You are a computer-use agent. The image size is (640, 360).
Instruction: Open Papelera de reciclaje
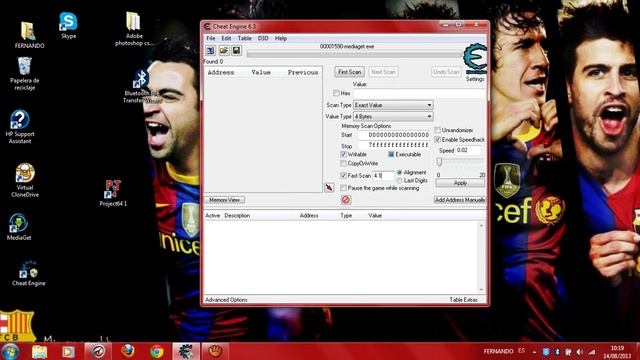click(x=24, y=73)
